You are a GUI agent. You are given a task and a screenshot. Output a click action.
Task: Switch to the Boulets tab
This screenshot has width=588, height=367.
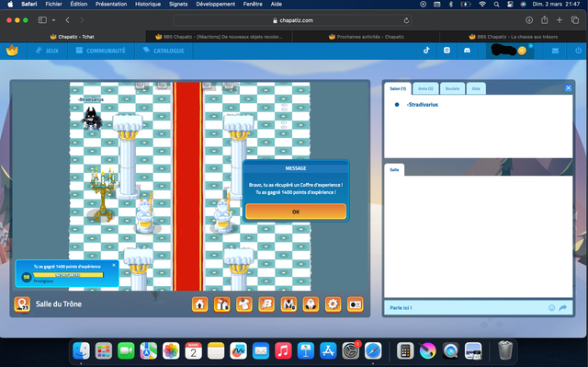(452, 88)
